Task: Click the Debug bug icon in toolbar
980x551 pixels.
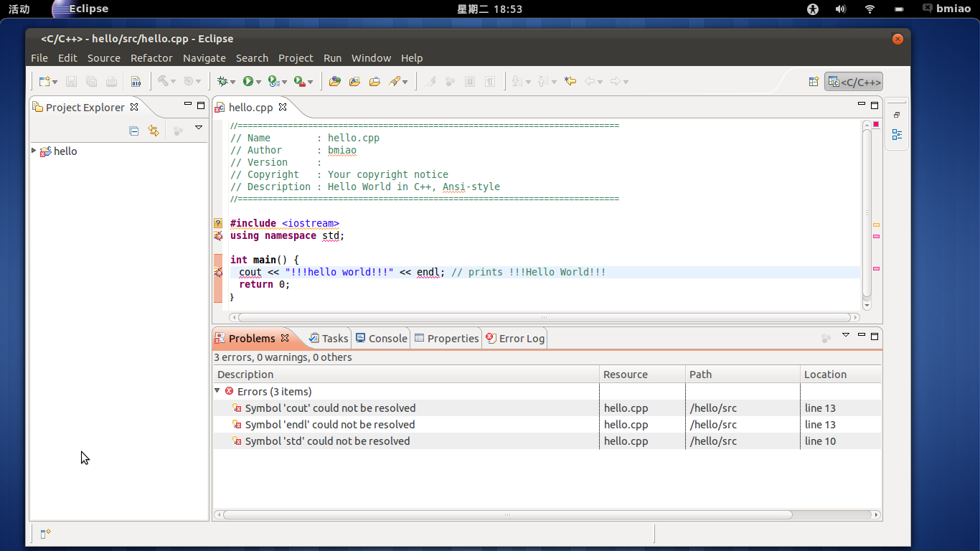Action: [223, 82]
